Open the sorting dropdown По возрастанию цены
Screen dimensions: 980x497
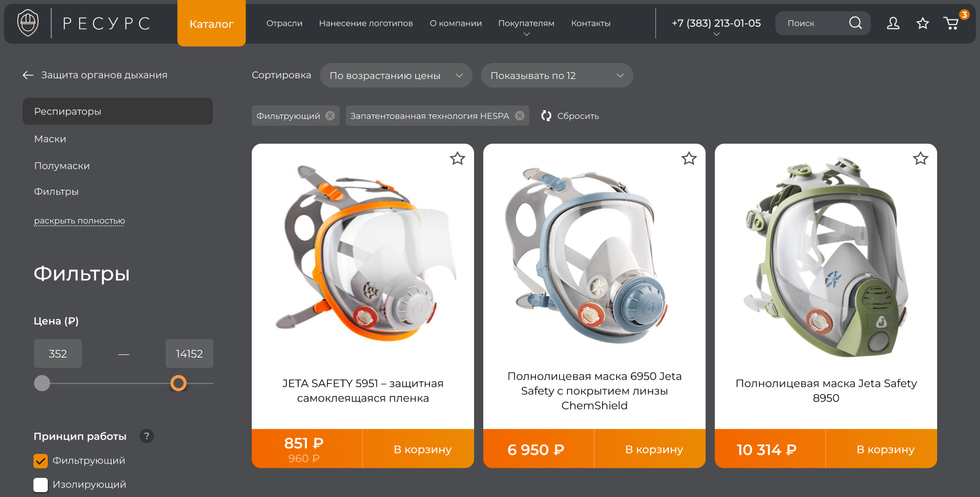point(396,75)
